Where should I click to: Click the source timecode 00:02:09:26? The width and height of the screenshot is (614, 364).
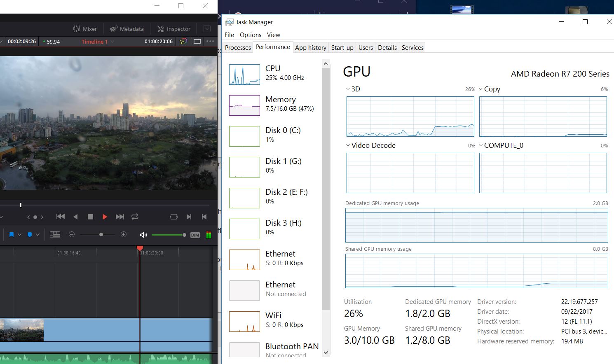point(22,42)
